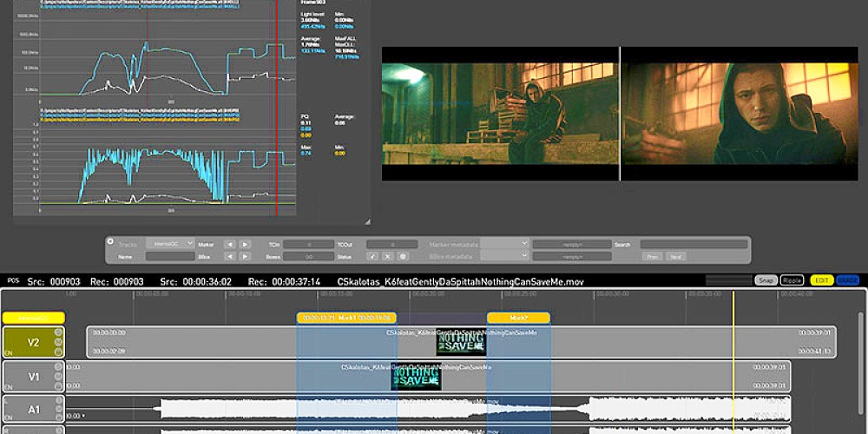Click the 00:00:30:00 ruler label
This screenshot has width=868, height=434.
pyautogui.click(x=614, y=294)
